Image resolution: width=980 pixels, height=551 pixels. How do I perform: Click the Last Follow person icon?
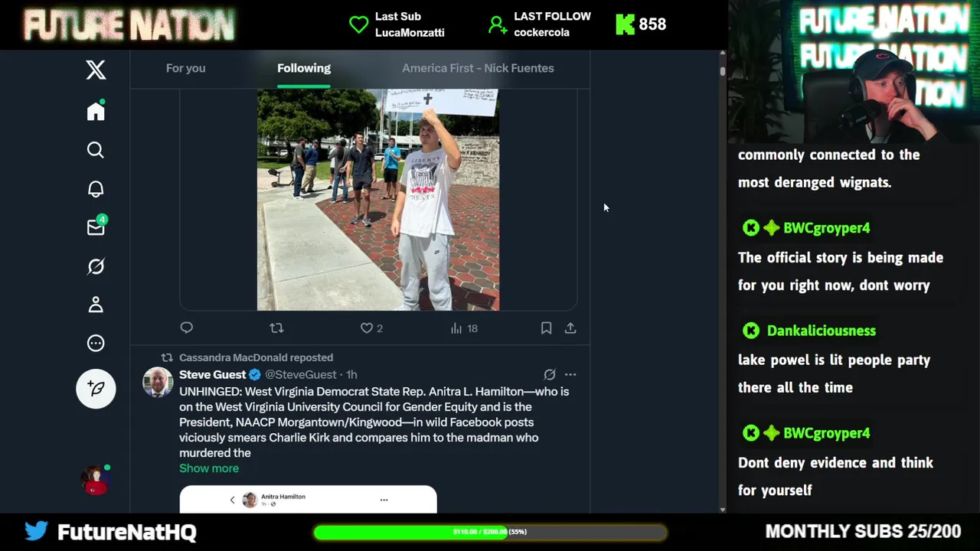tap(498, 25)
